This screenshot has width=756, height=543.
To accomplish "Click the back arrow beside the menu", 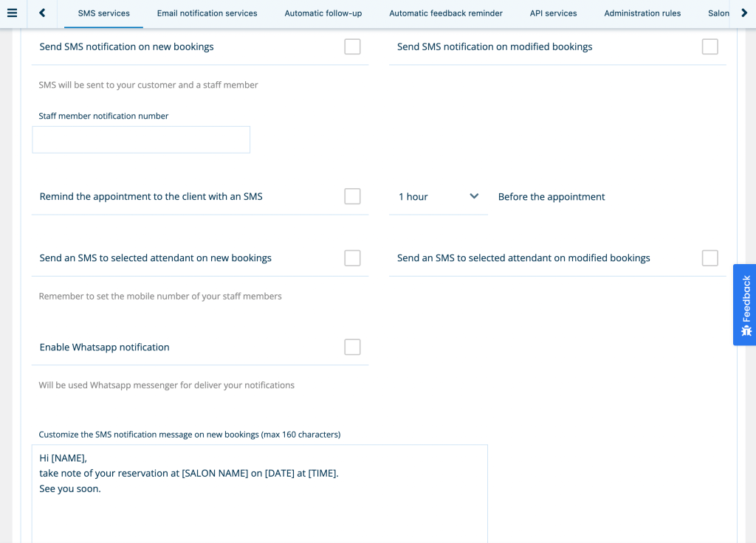I will (x=41, y=13).
